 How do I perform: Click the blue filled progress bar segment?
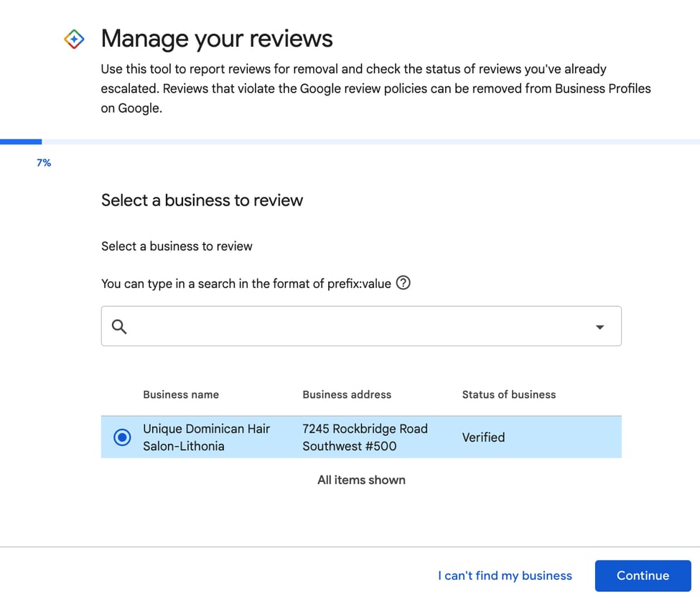tap(21, 142)
